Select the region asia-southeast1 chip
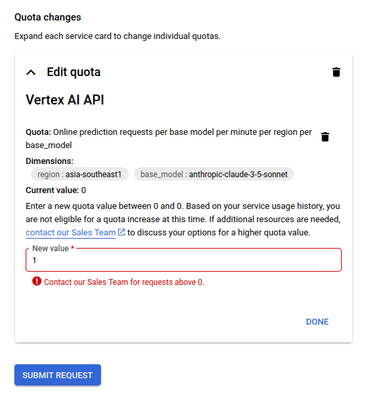The image size is (366, 400). point(80,174)
